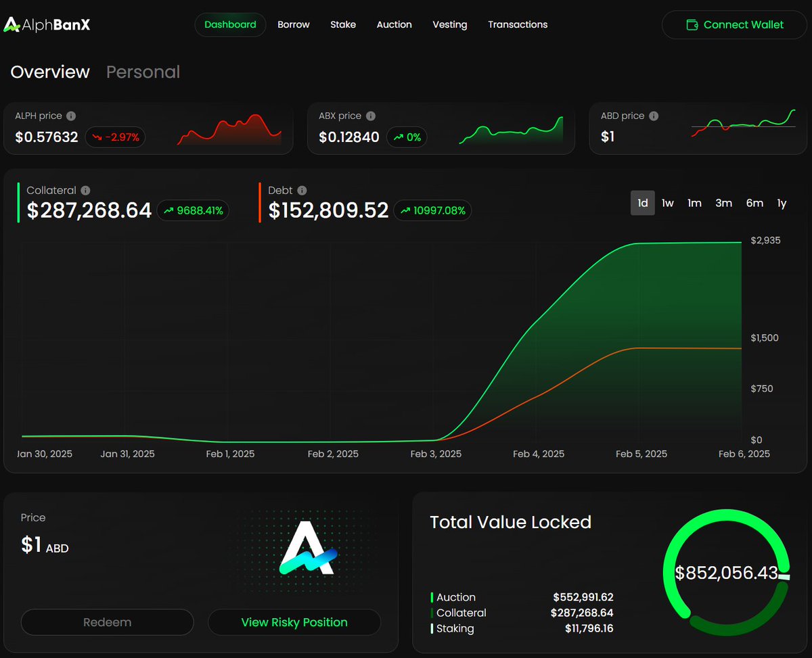812x658 pixels.
Task: Click the $11,796.16 Staking amount
Action: (589, 628)
